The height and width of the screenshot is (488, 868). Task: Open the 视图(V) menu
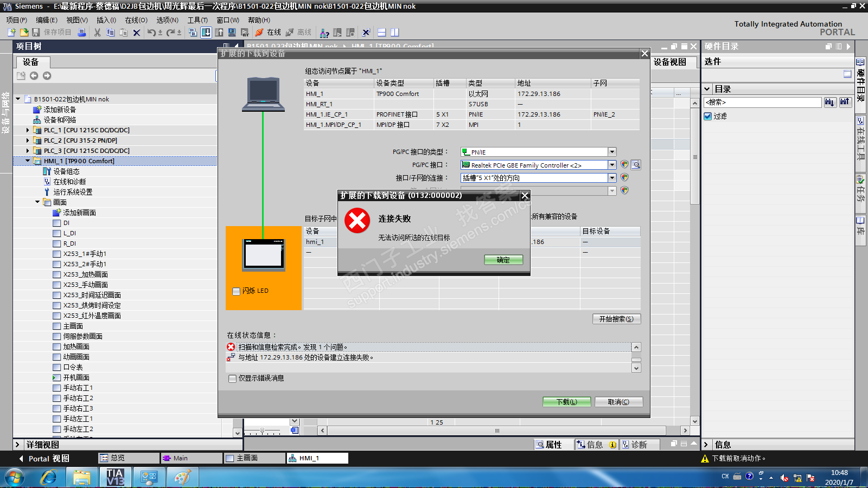click(x=77, y=20)
